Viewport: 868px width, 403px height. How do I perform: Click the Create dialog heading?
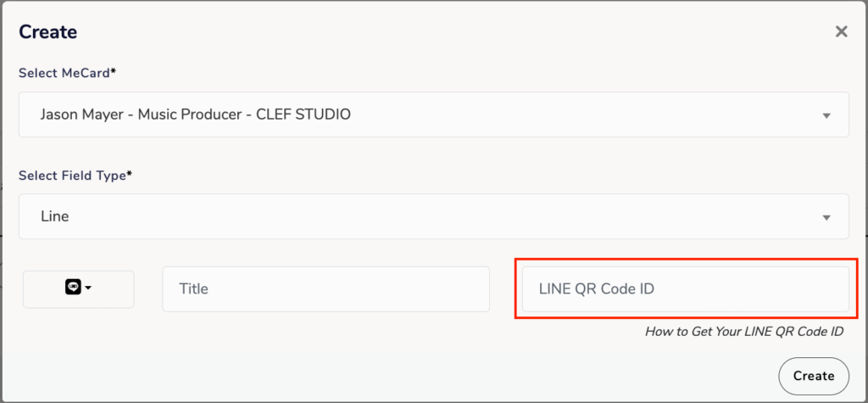pyautogui.click(x=48, y=32)
